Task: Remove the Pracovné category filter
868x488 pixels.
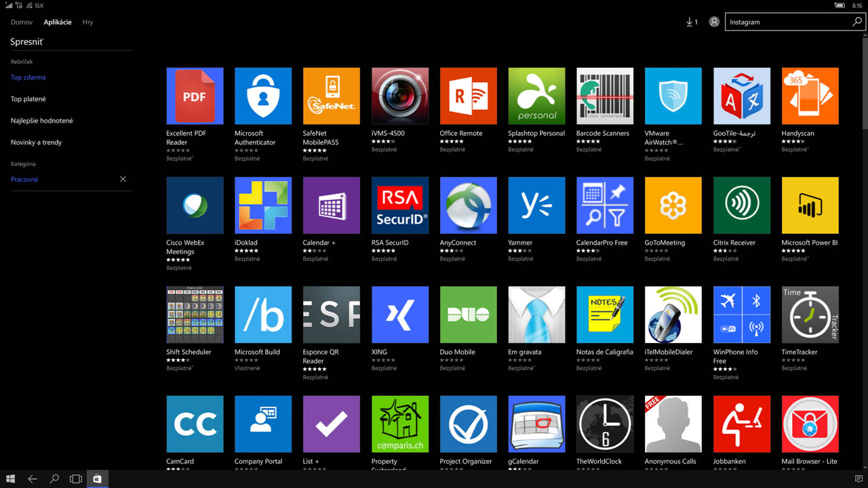Action: coord(123,179)
